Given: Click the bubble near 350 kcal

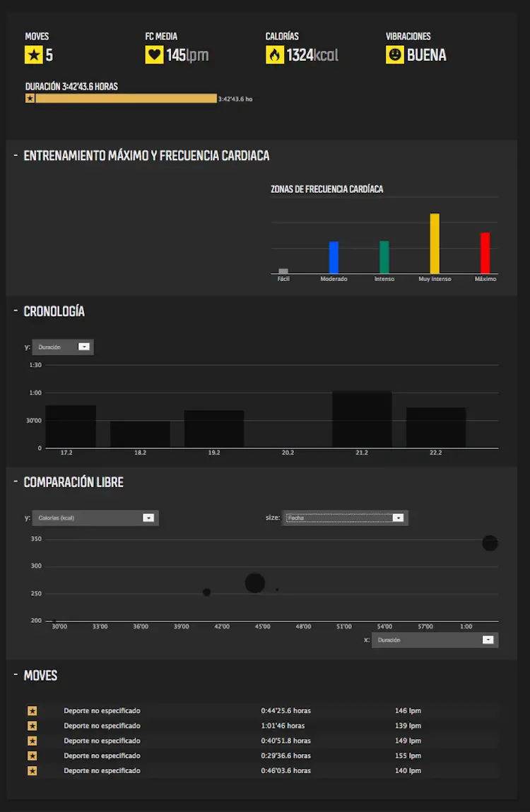Looking at the screenshot, I should tap(490, 543).
